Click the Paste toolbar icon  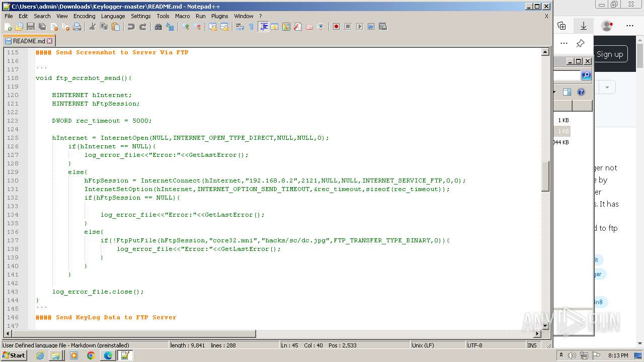click(116, 27)
